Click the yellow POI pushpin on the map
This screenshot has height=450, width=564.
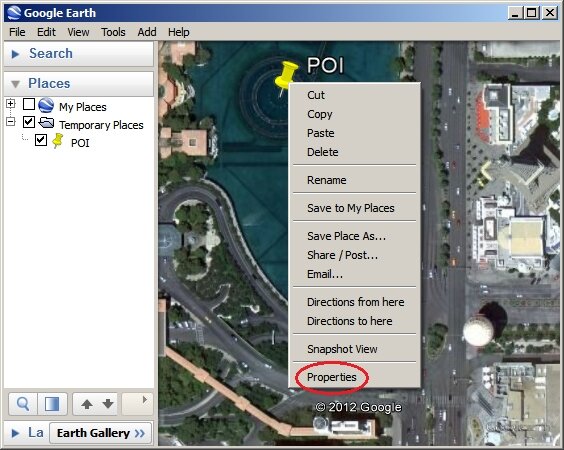pyautogui.click(x=286, y=77)
